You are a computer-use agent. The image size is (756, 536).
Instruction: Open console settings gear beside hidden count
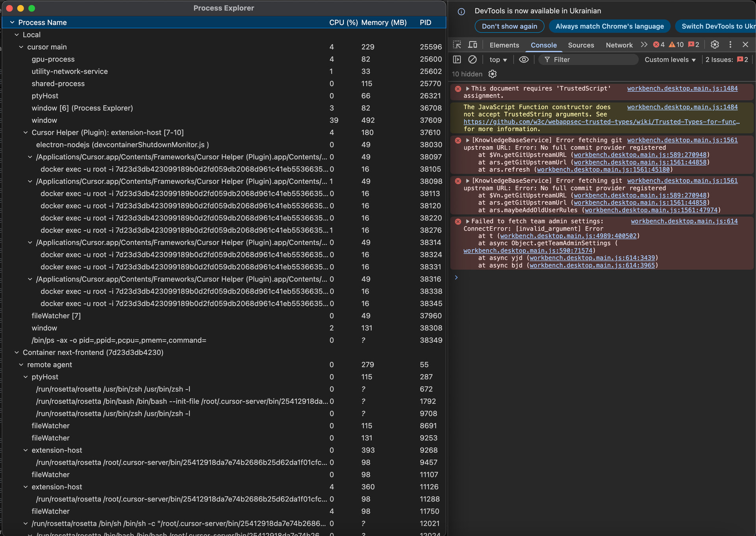492,74
